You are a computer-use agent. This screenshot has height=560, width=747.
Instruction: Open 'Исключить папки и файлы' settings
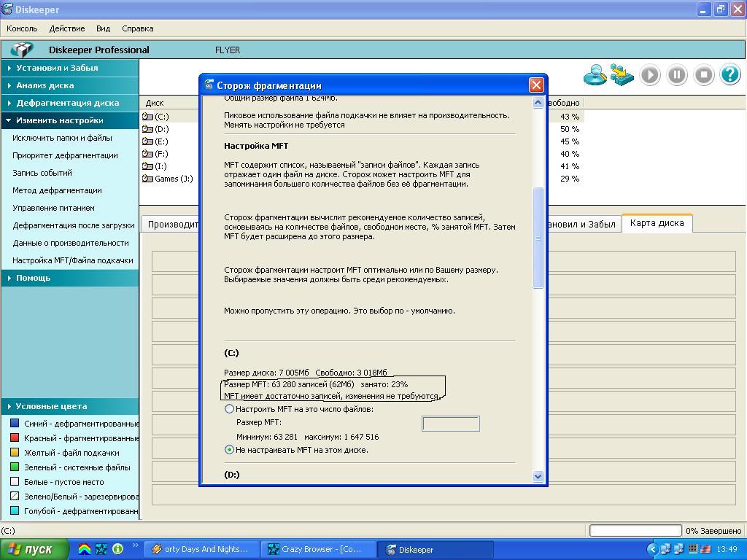[63, 138]
